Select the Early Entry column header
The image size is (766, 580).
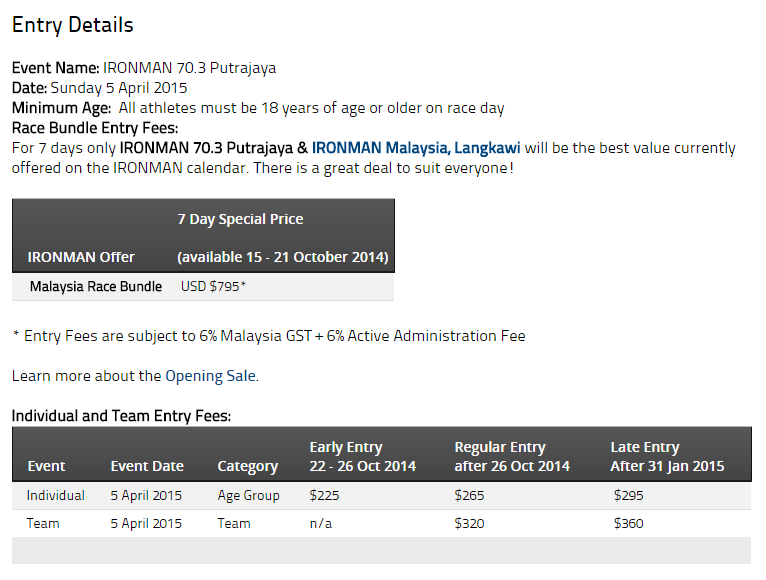tap(362, 456)
